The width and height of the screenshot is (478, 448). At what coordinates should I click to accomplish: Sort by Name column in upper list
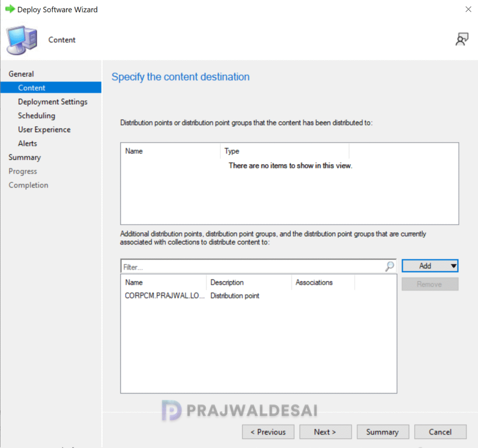(170, 151)
